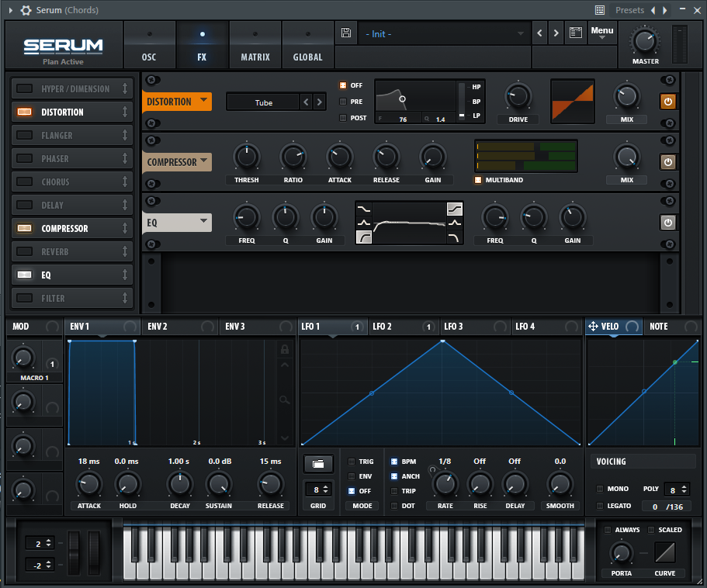Enable the LEGATO checkbox
The width and height of the screenshot is (707, 588).
click(x=600, y=506)
